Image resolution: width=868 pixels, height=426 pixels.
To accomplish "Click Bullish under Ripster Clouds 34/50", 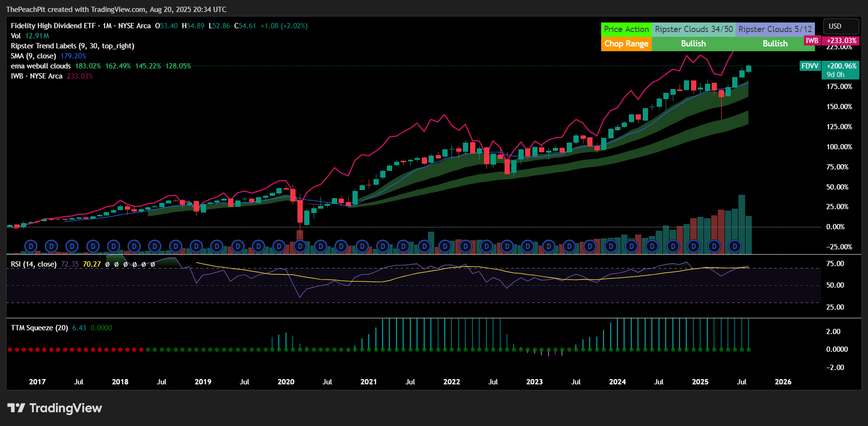I will (693, 44).
